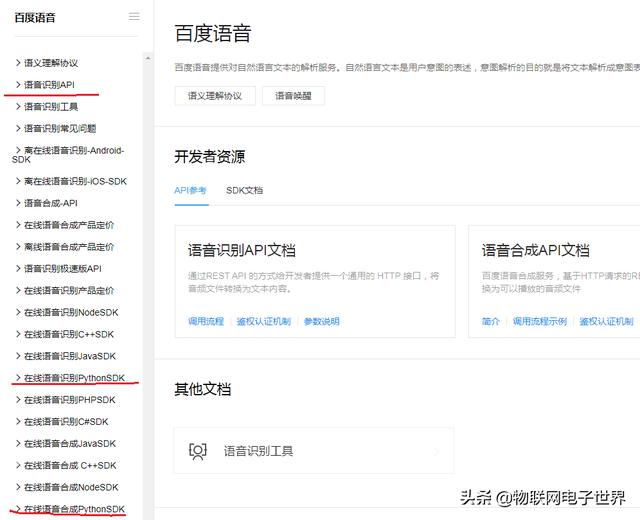The width and height of the screenshot is (640, 520).
Task: Open 鉴权认证机制 link in 语音识别API文档 card
Action: (x=264, y=321)
